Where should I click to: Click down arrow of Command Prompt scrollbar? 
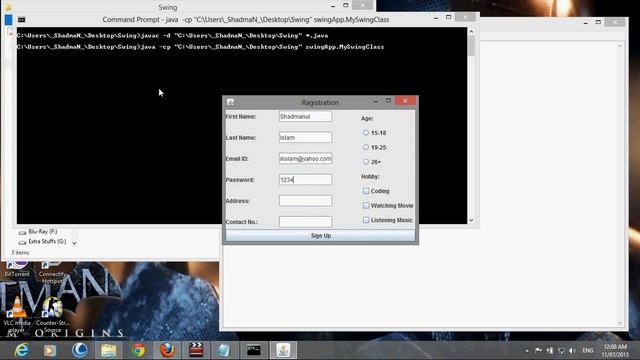pos(471,220)
